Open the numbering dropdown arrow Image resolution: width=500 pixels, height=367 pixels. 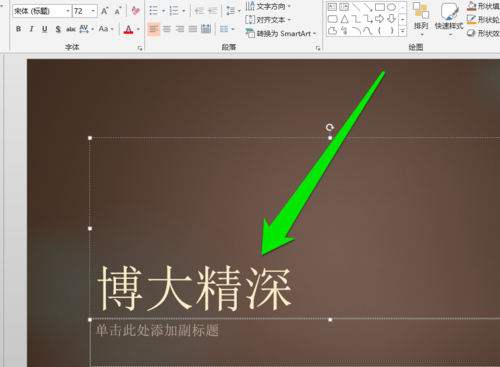[184, 11]
